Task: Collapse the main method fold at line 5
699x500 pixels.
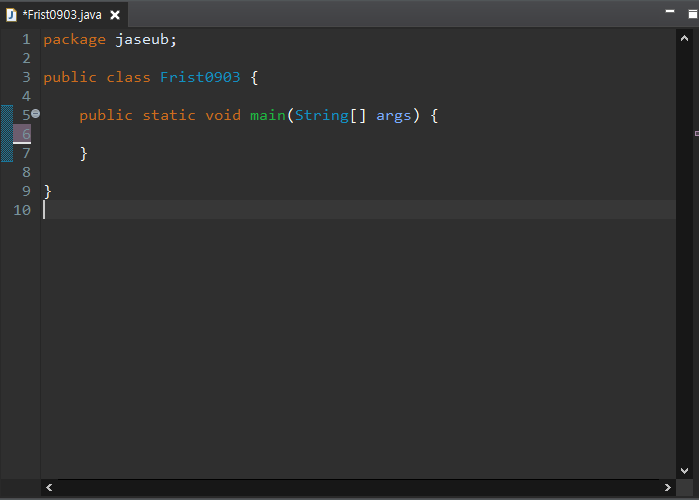Action: 36,114
